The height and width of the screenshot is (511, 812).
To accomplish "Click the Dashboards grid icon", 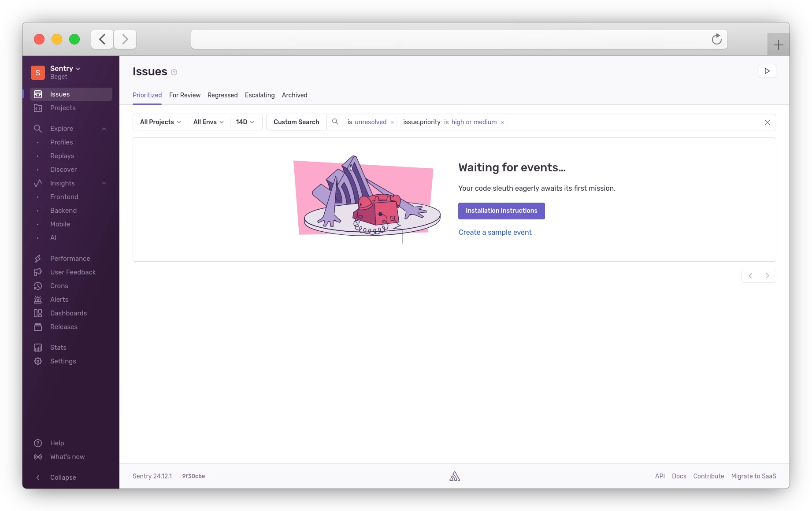I will coord(38,313).
